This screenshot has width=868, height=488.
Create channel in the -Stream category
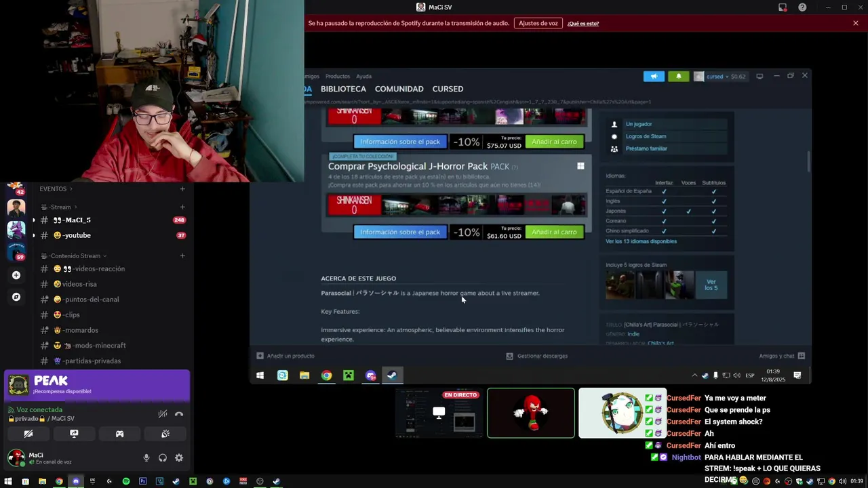tap(182, 207)
